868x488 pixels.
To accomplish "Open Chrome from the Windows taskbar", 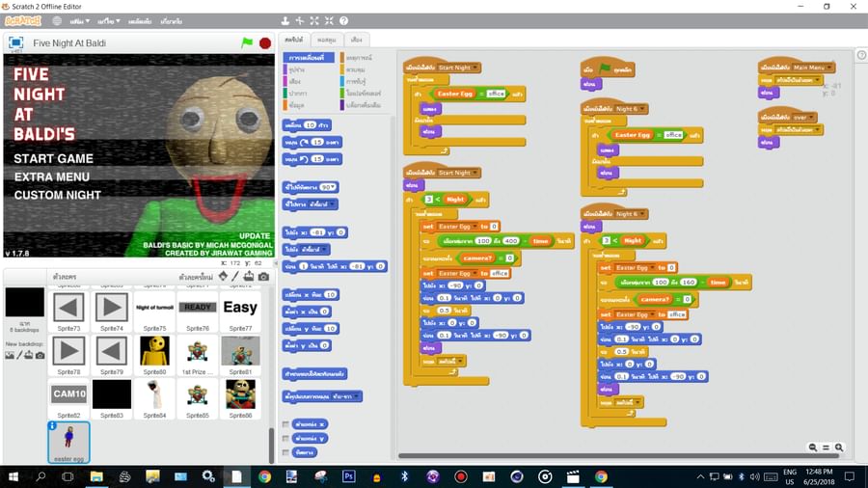I will tap(264, 476).
